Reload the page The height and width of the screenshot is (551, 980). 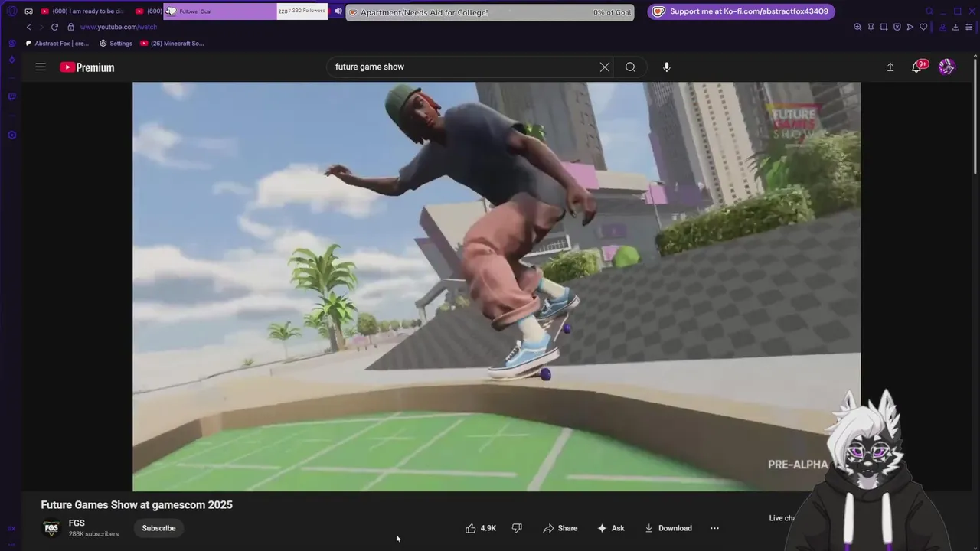click(x=54, y=27)
